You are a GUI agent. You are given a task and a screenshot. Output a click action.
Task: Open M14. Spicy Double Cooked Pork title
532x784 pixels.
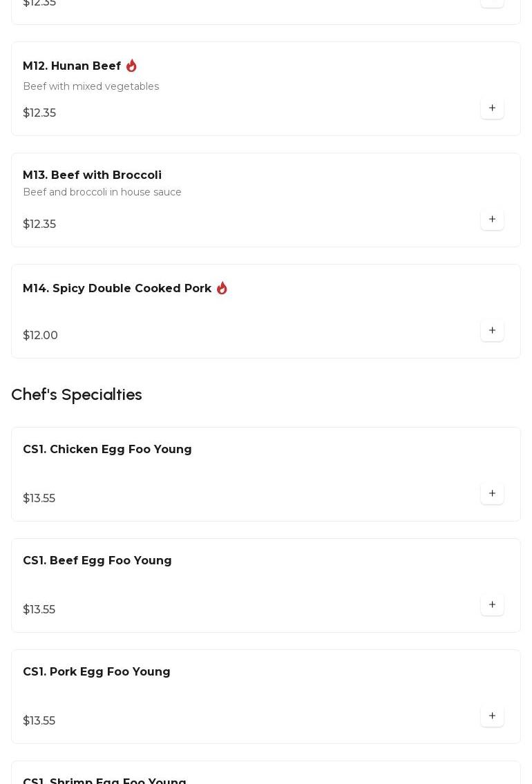tap(117, 289)
